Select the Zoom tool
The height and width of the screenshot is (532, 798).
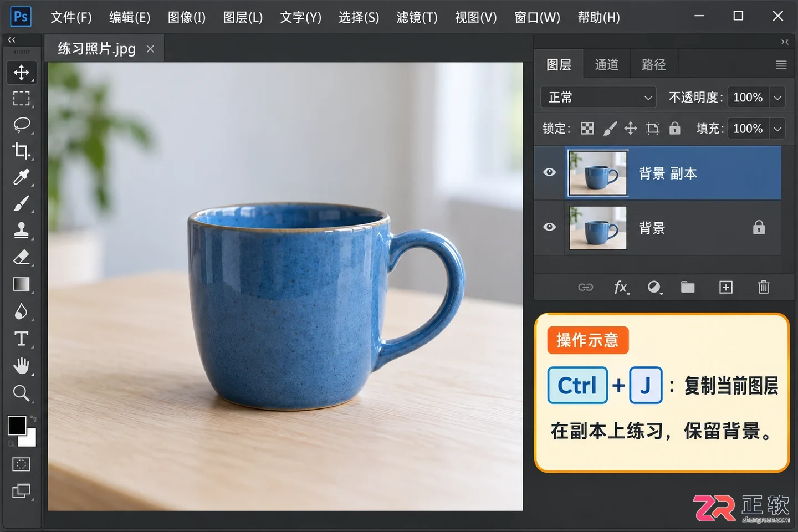(22, 393)
